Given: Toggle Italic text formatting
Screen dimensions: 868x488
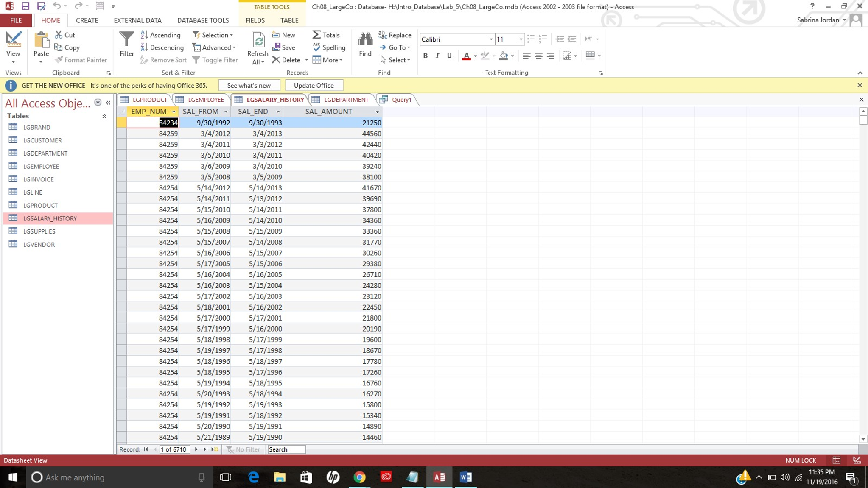Looking at the screenshot, I should pos(437,56).
